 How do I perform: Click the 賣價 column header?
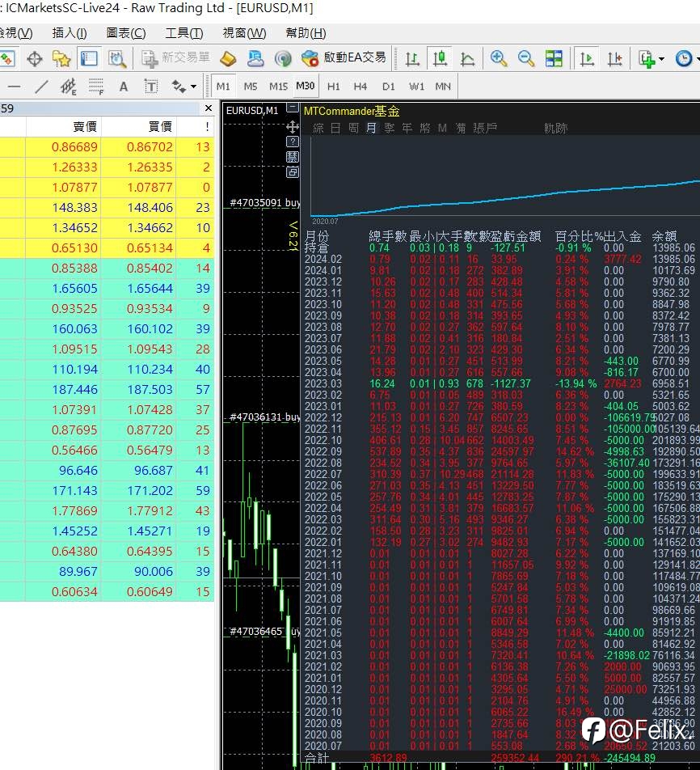pyautogui.click(x=63, y=127)
